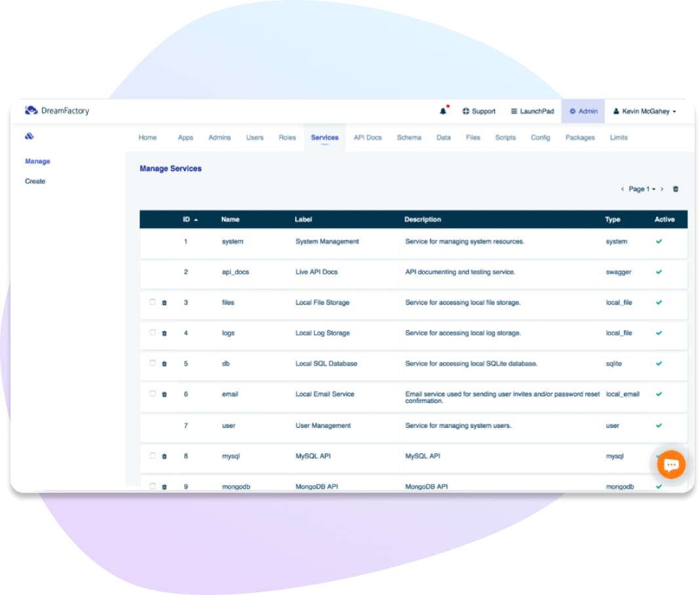Viewport: 700px width, 595px height.
Task: Switch to the Config tab
Action: pos(540,138)
